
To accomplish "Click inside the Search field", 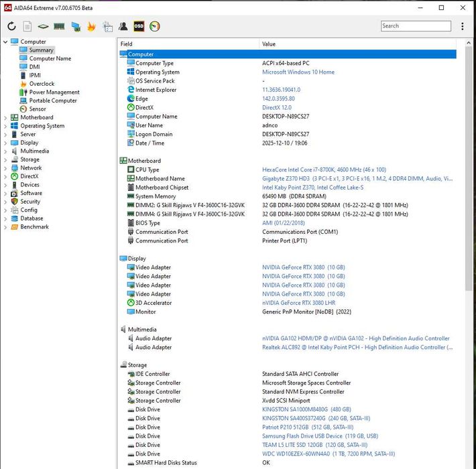I will 416,26.
